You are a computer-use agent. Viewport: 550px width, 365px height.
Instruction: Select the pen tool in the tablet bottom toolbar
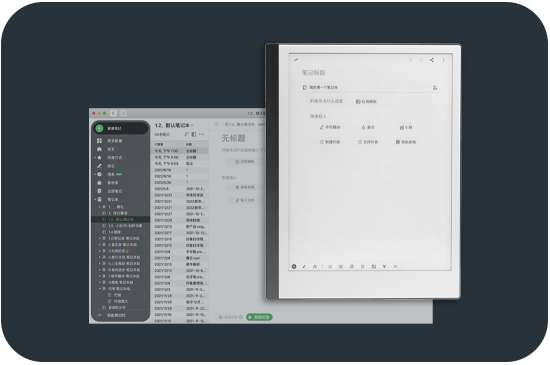[x=304, y=266]
